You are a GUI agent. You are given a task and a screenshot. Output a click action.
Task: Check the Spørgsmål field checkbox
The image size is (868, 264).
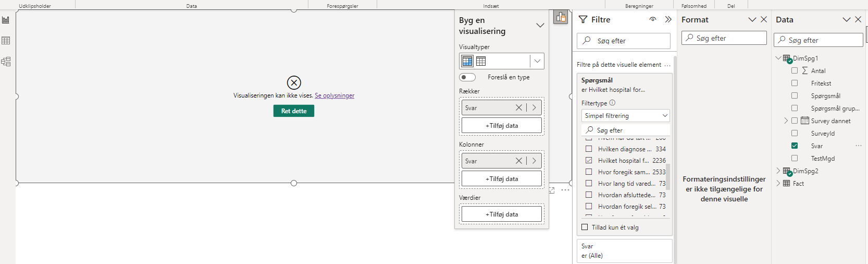click(795, 95)
